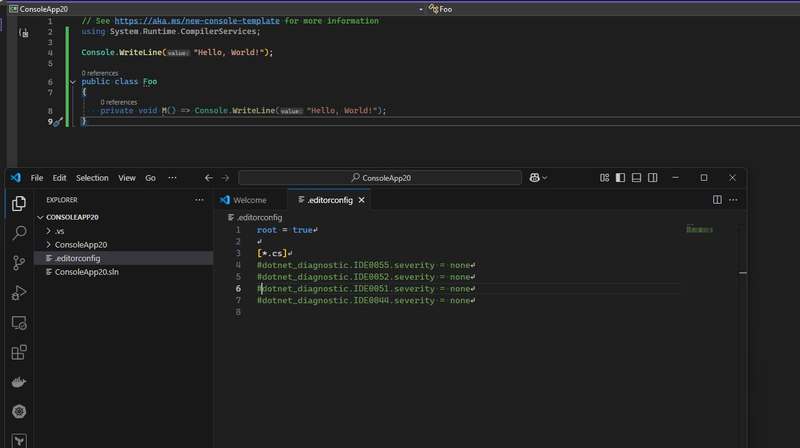
Task: Open the Copilot chat icon
Action: 534,178
